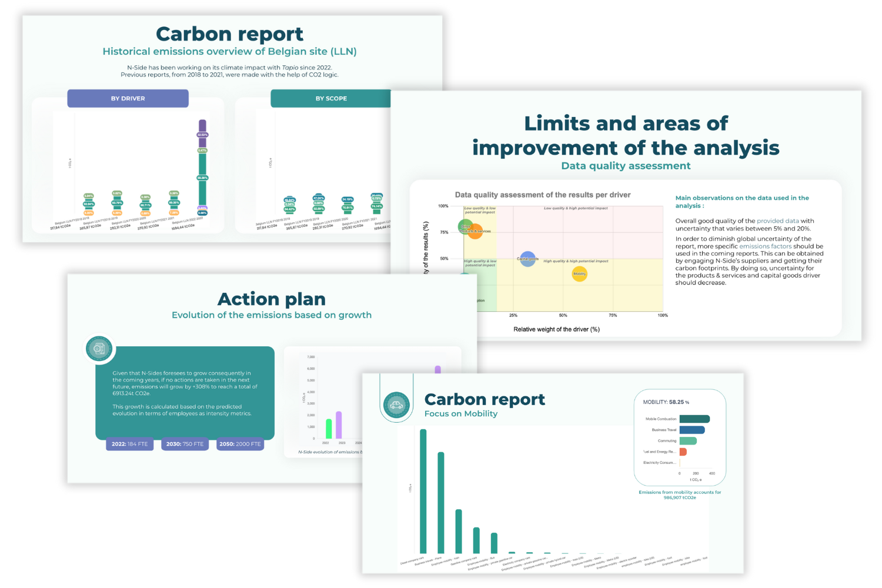Click the 1694,44 tCO2e label in BY DRIVER chart
Image resolution: width=882 pixels, height=588 pixels.
point(183,227)
